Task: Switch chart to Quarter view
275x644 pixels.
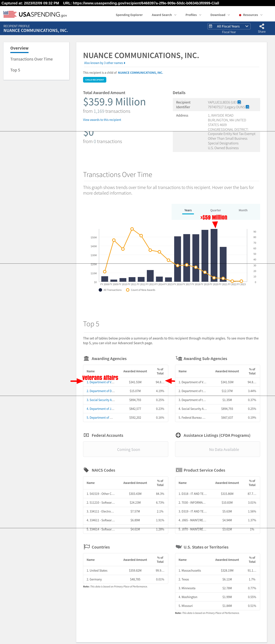Action: (215, 210)
